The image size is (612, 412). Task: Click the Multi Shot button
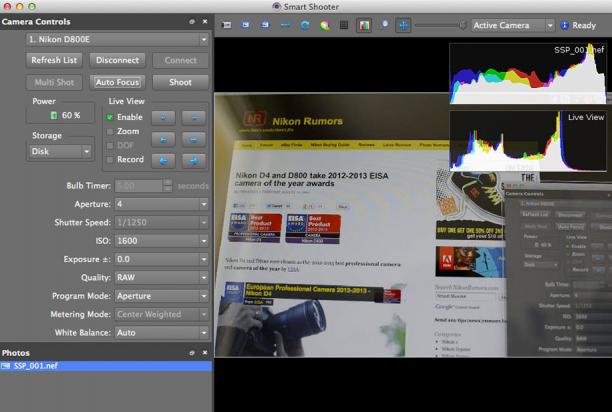(x=54, y=82)
